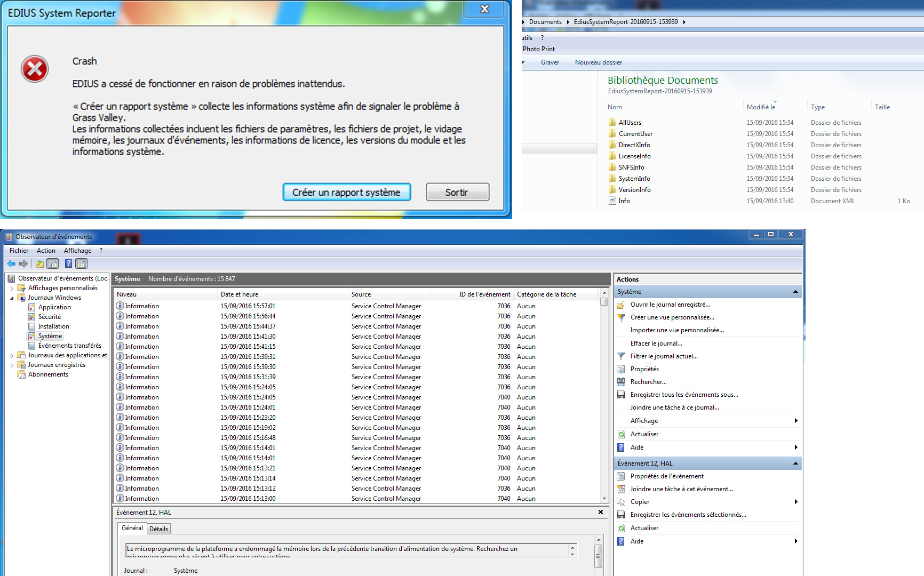Click the Sortir button
Screen dimensions: 924x576
457,192
